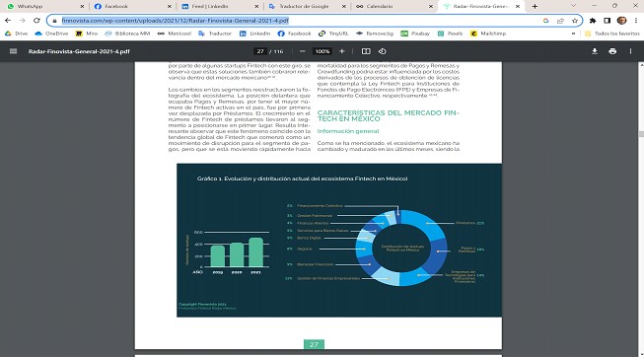Screen dimensions: 644x357
Task: Open the Pixabay bookmark
Action: (x=415, y=34)
